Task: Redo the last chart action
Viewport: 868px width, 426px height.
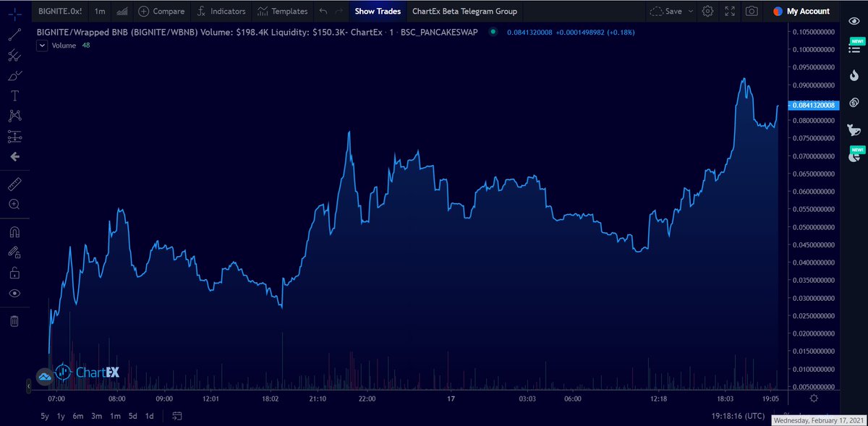Action: coord(339,12)
